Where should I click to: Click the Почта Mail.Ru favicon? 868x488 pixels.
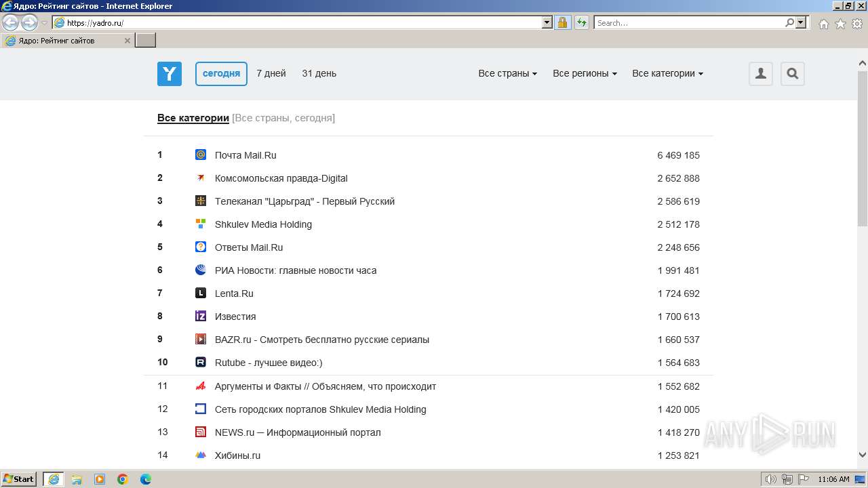coord(201,155)
